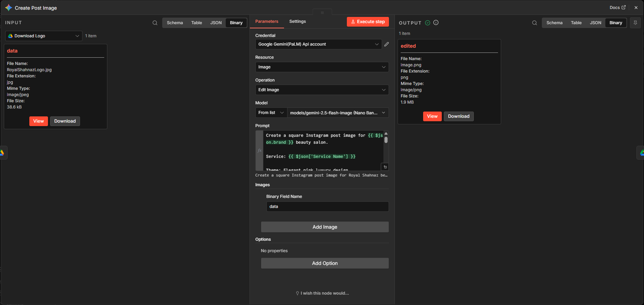Switch output view to Schema
The image size is (644, 305).
pos(554,23)
